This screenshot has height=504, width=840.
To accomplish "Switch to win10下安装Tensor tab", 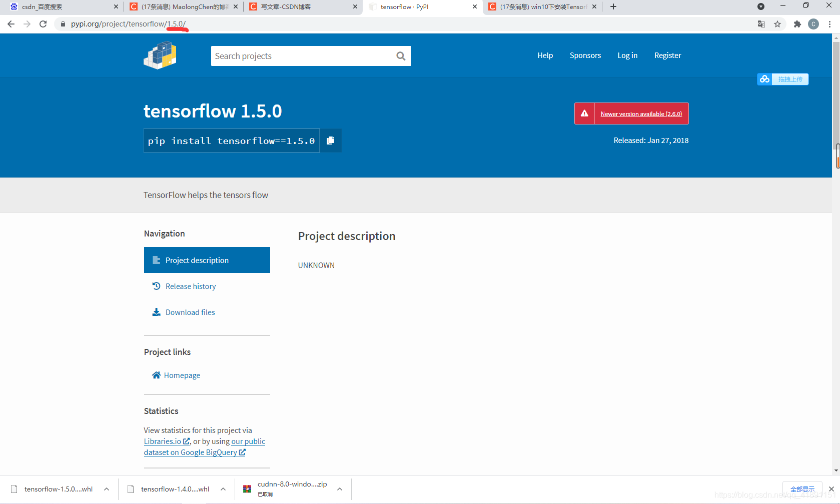I will [x=542, y=6].
